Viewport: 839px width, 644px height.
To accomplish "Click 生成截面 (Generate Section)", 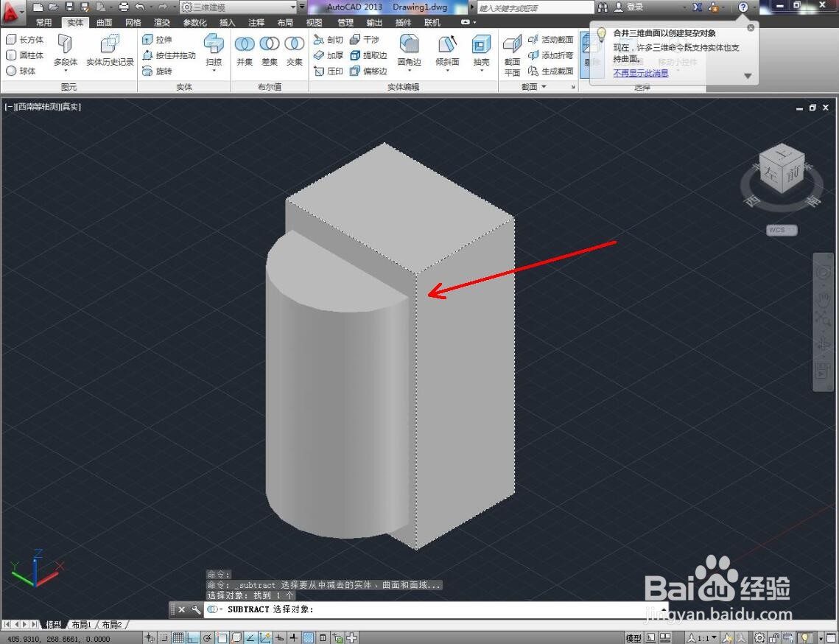I will [x=550, y=71].
